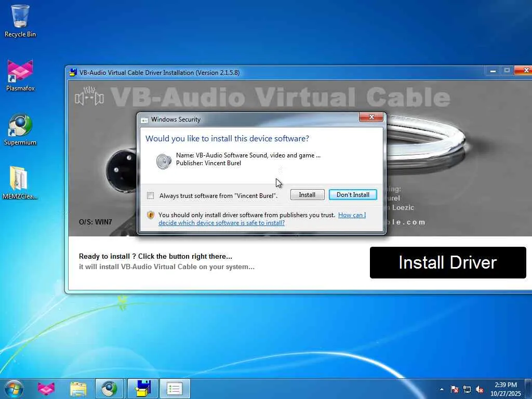Click the Install Driver button

coord(448,262)
